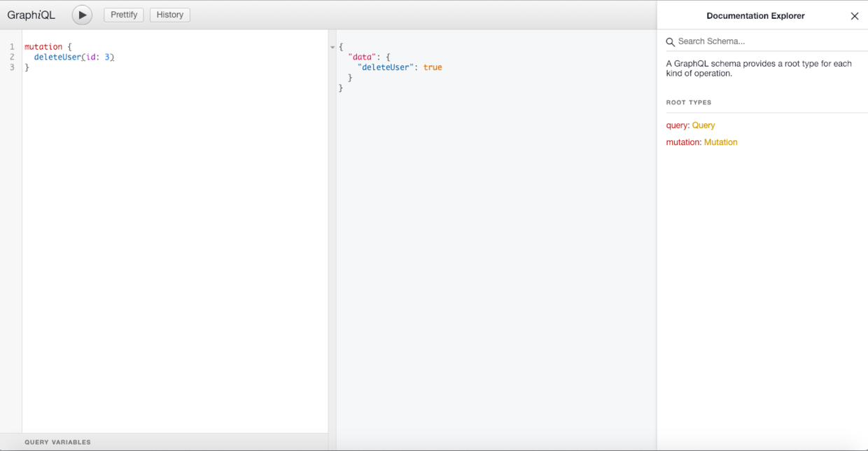Viewport: 868px width, 451px height.
Task: Click line number 1 in the gutter
Action: (12, 47)
